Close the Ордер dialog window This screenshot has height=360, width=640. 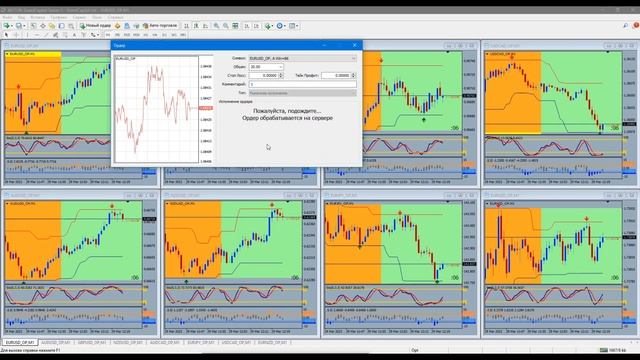click(x=355, y=45)
